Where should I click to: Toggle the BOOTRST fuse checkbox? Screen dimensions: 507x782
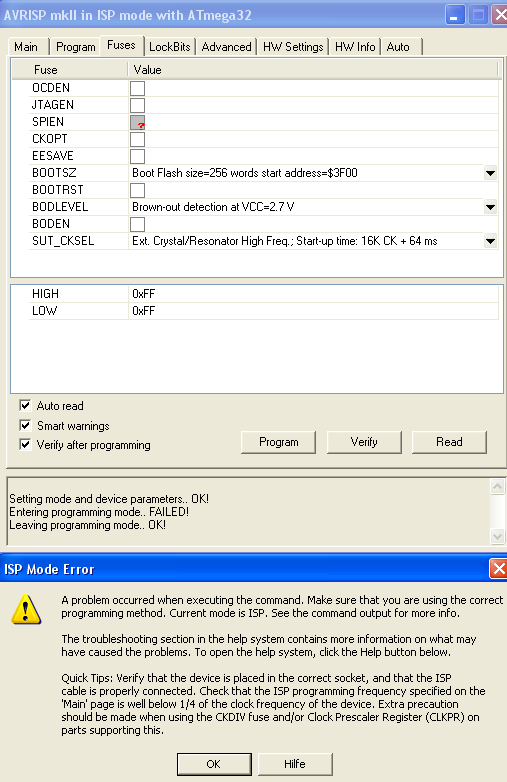[138, 190]
